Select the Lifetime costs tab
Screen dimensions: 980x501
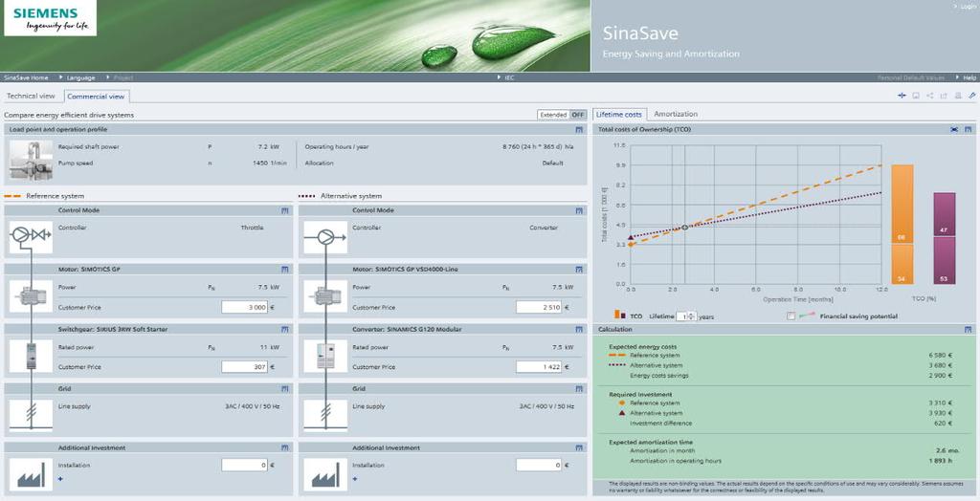pos(619,115)
